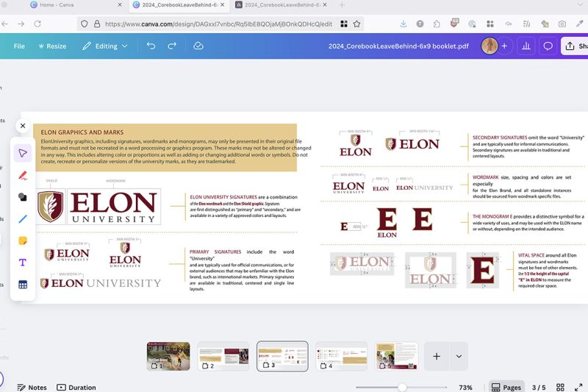
Task: Open the Share button
Action: coord(575,46)
